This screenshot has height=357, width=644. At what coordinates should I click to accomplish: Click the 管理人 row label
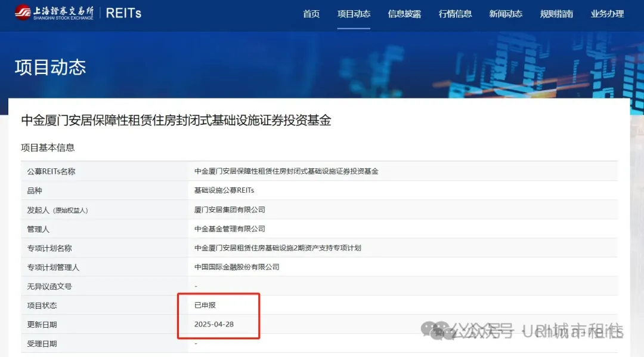click(x=38, y=229)
